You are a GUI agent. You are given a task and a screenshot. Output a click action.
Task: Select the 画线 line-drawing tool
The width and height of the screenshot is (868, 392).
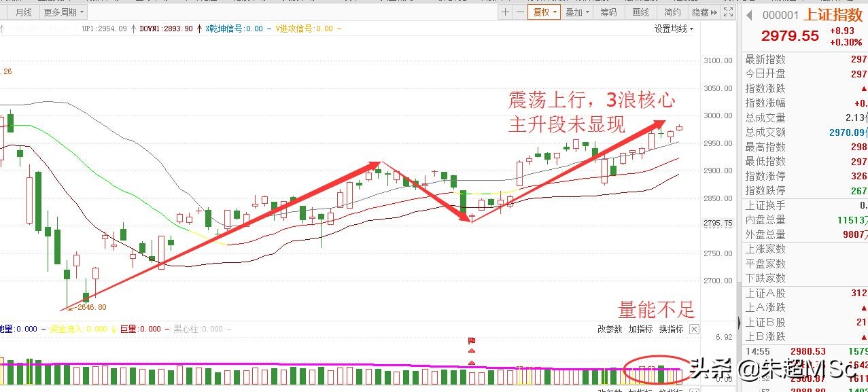coord(639,12)
